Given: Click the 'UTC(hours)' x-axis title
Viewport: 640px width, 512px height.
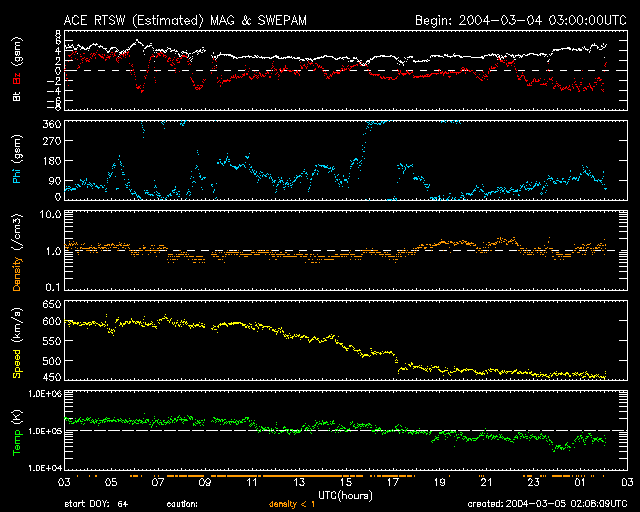Looking at the screenshot, I should click(345, 495).
